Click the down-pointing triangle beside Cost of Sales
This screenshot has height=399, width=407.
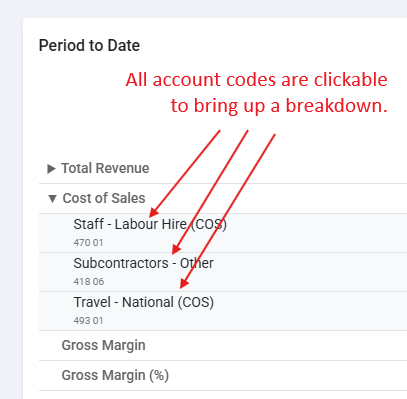point(52,199)
